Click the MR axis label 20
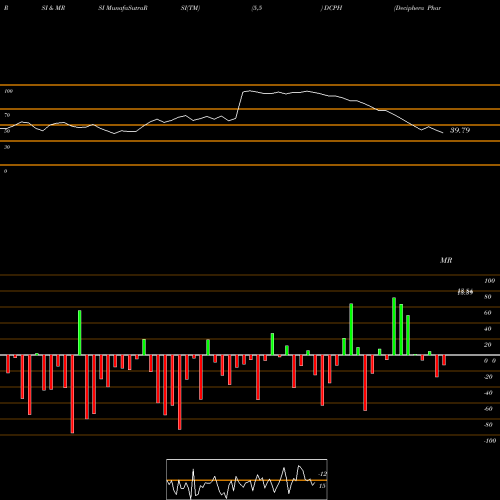The width and height of the screenshot is (500, 500). (488, 345)
